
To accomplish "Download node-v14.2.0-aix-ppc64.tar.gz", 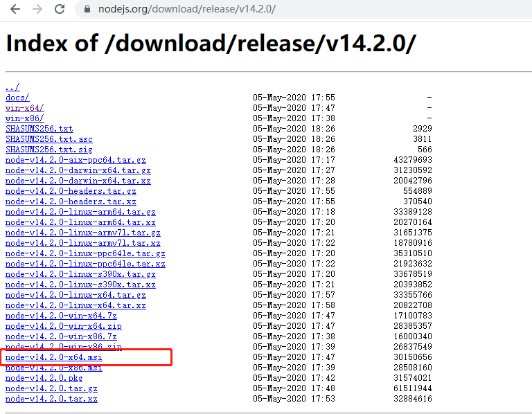I will (76, 160).
